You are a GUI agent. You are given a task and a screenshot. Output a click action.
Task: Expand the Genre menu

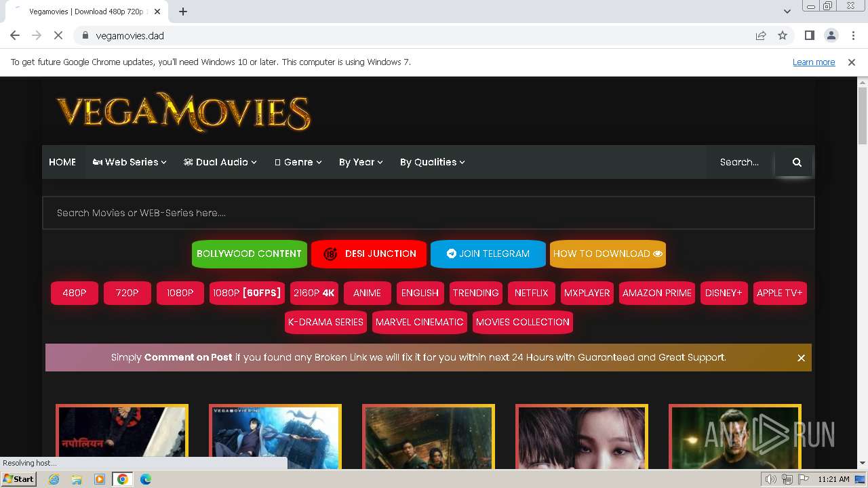(298, 162)
